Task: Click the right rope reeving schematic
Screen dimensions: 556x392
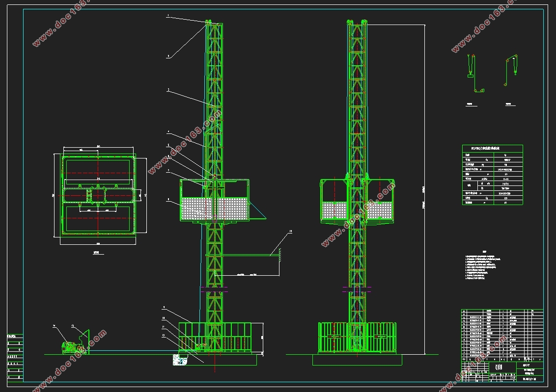Action: point(511,70)
